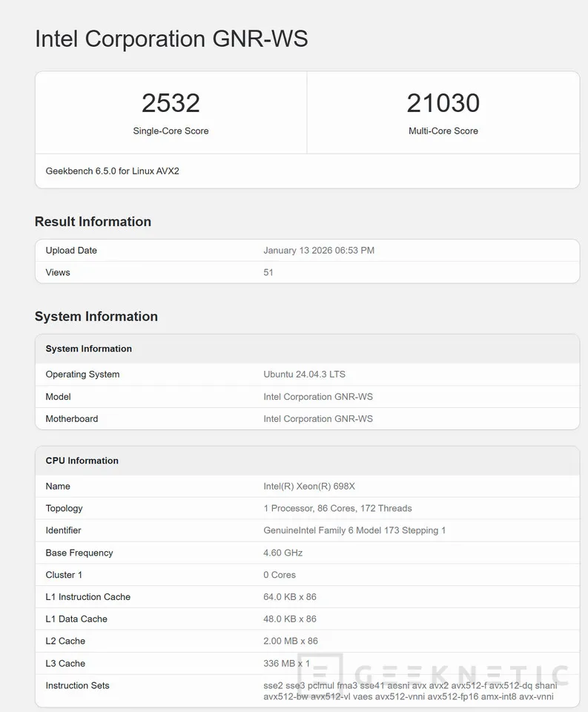Screen dimensions: 588x712
Task: Click the Topology row label
Action: [64, 508]
